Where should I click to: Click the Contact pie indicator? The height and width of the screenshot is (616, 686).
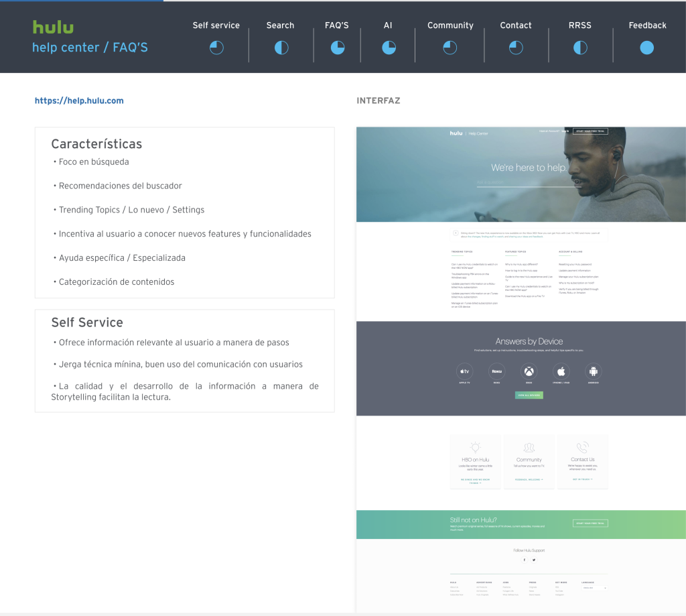click(x=516, y=48)
